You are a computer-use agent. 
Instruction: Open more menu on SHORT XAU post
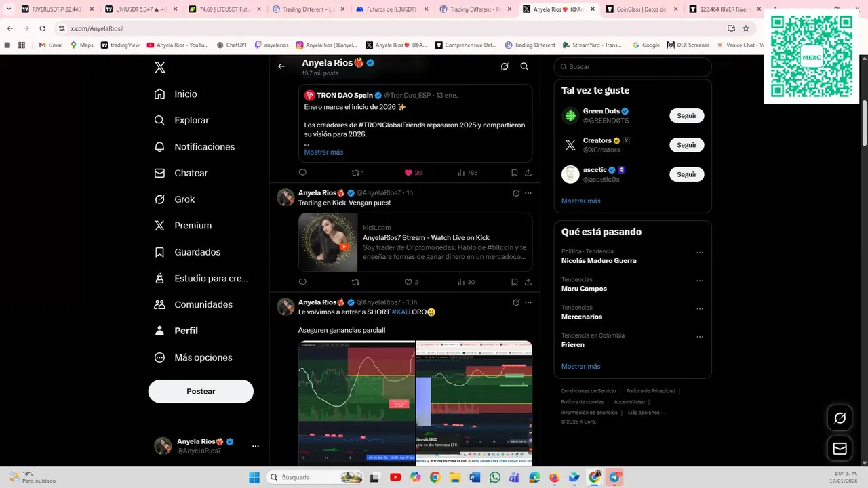click(528, 302)
